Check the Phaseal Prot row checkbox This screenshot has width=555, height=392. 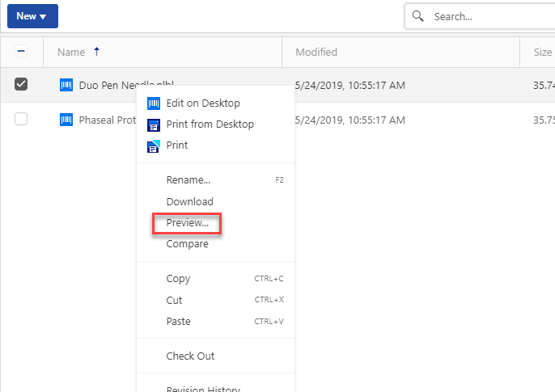[22, 120]
